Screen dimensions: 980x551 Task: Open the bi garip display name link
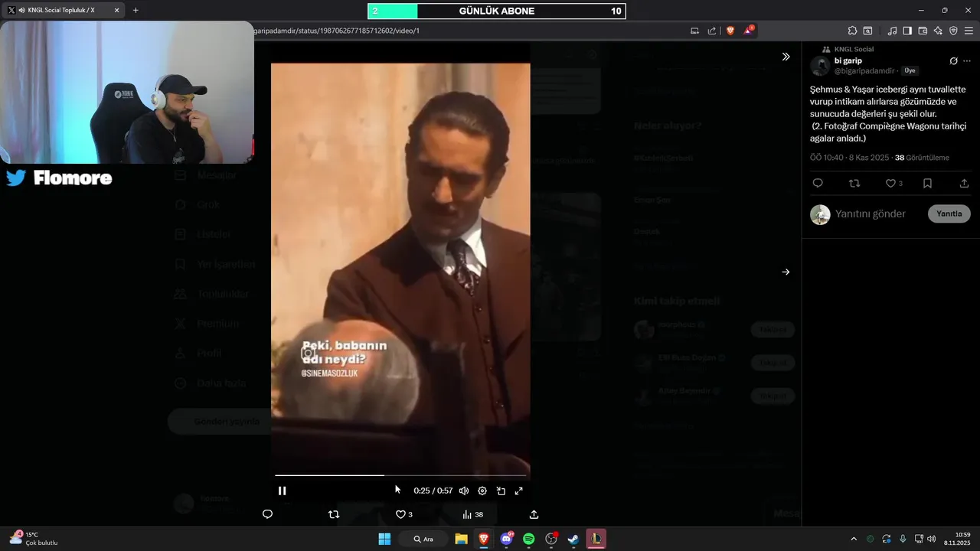(x=848, y=60)
